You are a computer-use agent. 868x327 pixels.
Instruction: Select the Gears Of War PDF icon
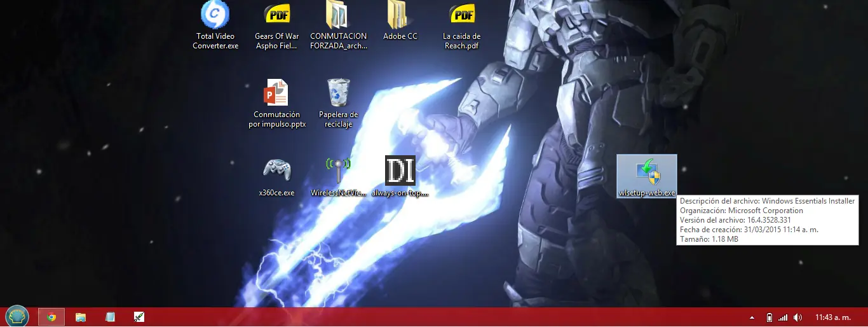(x=277, y=15)
